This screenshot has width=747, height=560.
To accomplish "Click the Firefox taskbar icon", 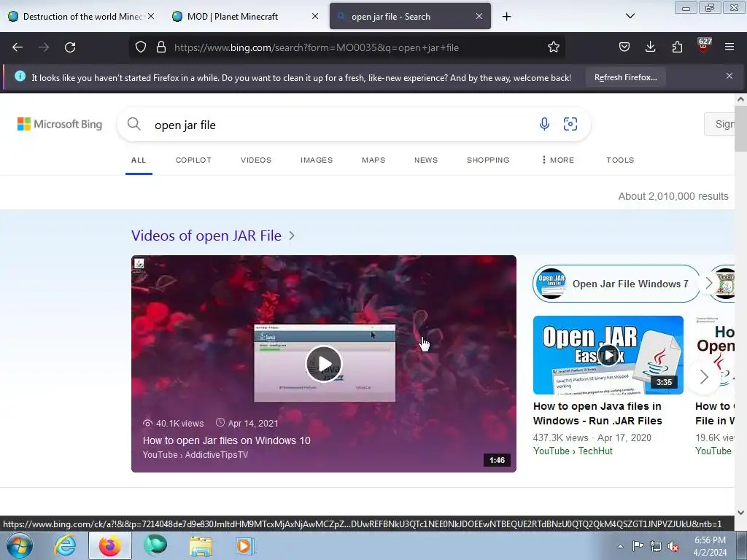I will click(x=110, y=545).
